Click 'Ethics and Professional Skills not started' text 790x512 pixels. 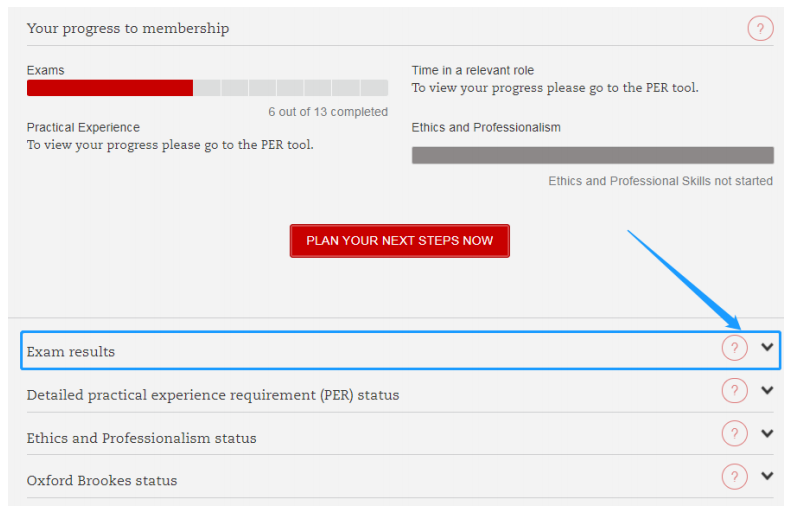click(x=660, y=181)
